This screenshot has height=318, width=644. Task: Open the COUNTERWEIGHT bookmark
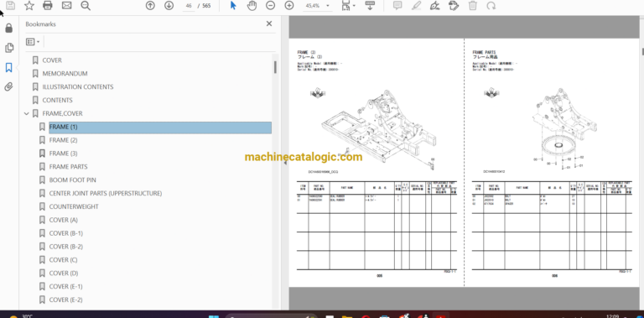74,206
